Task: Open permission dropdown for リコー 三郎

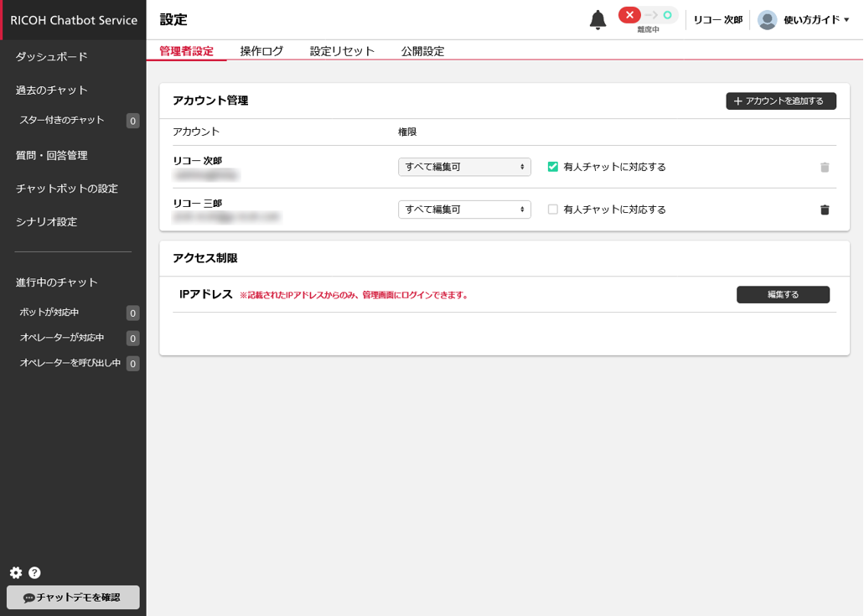Action: (464, 210)
